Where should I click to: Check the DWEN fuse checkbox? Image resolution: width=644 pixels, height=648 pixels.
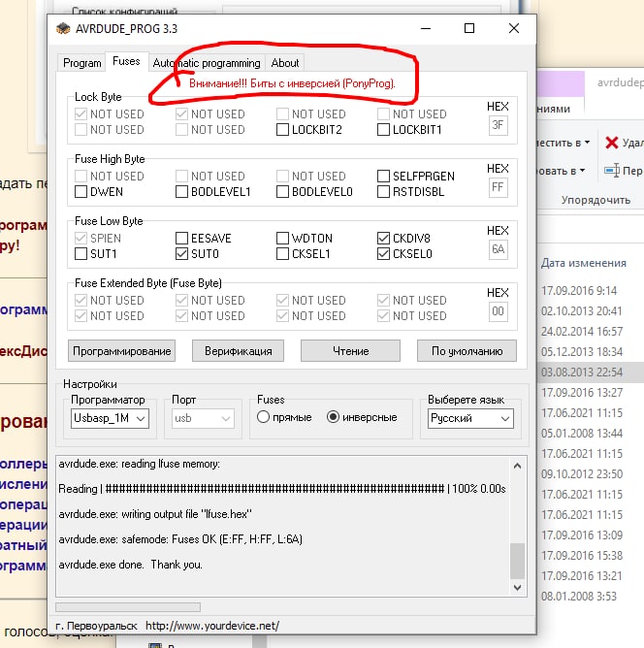point(80,192)
